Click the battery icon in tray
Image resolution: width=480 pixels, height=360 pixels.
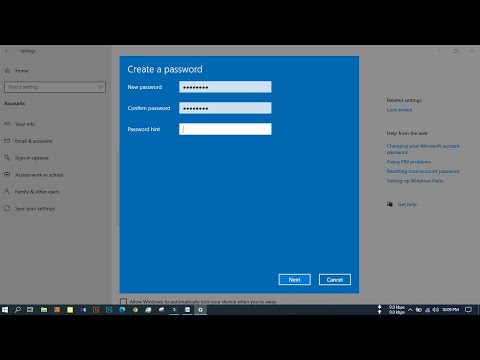tap(419, 310)
